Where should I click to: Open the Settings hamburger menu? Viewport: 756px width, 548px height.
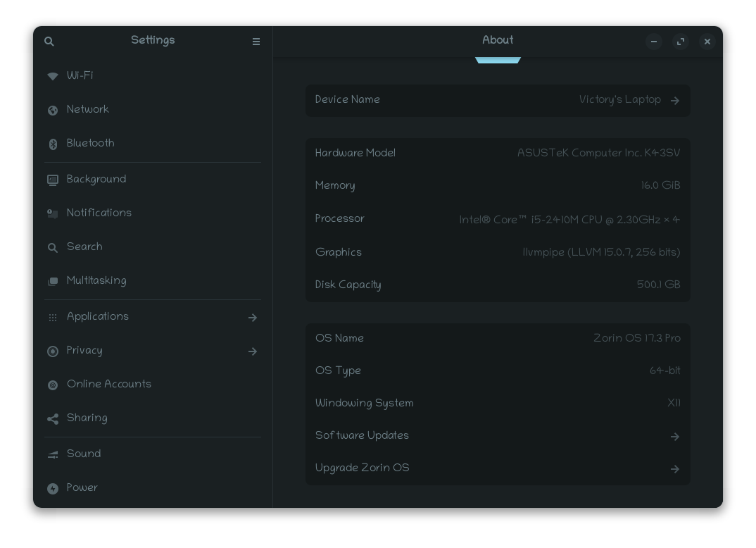(x=256, y=42)
